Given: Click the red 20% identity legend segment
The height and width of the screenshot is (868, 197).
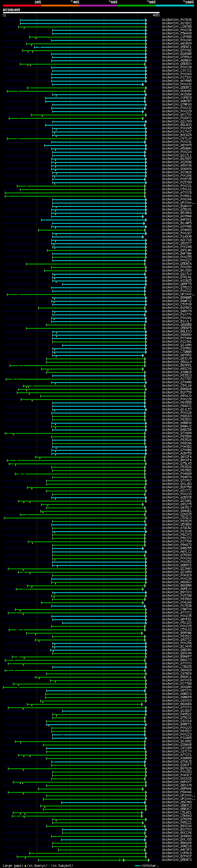Looking at the screenshot, I should (22, 6).
